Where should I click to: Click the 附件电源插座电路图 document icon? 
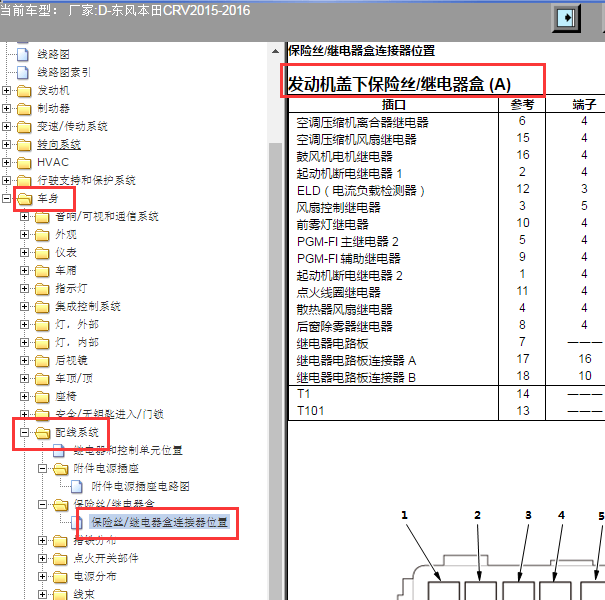click(77, 487)
